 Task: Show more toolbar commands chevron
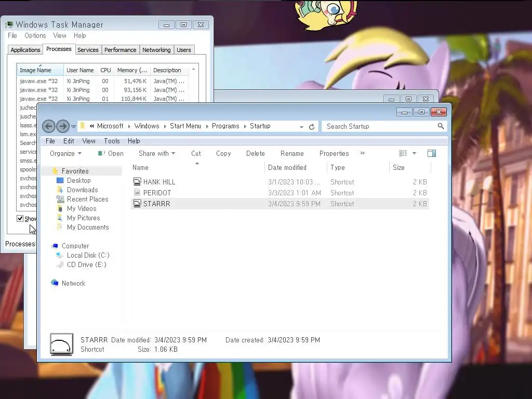point(362,153)
